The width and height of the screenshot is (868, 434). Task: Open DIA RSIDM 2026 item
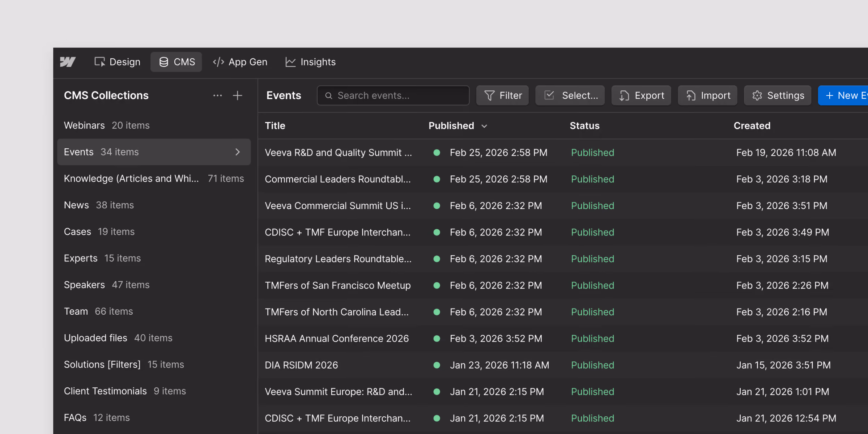coord(301,365)
